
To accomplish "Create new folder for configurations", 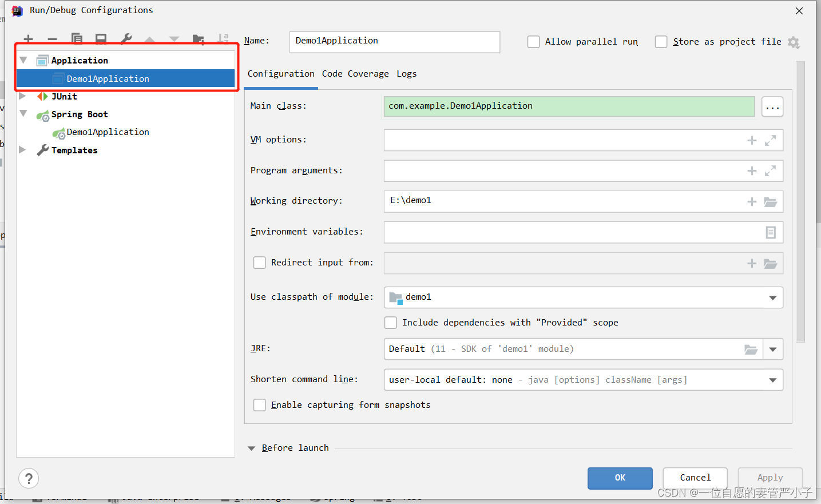I will 199,39.
